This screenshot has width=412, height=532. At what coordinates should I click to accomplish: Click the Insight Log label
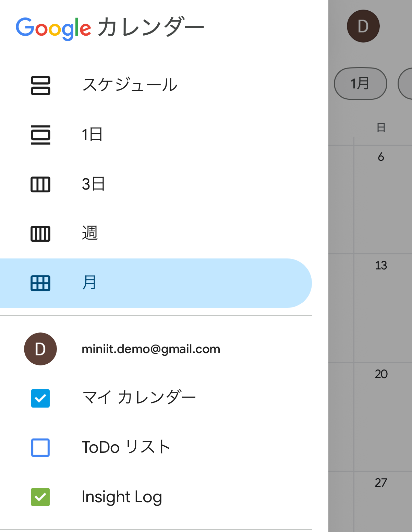pos(122,497)
